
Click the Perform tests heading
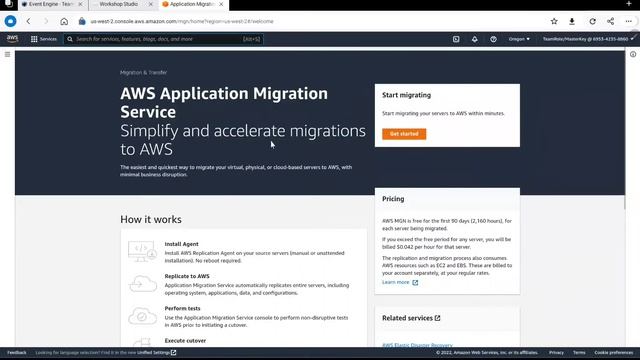[182, 309]
